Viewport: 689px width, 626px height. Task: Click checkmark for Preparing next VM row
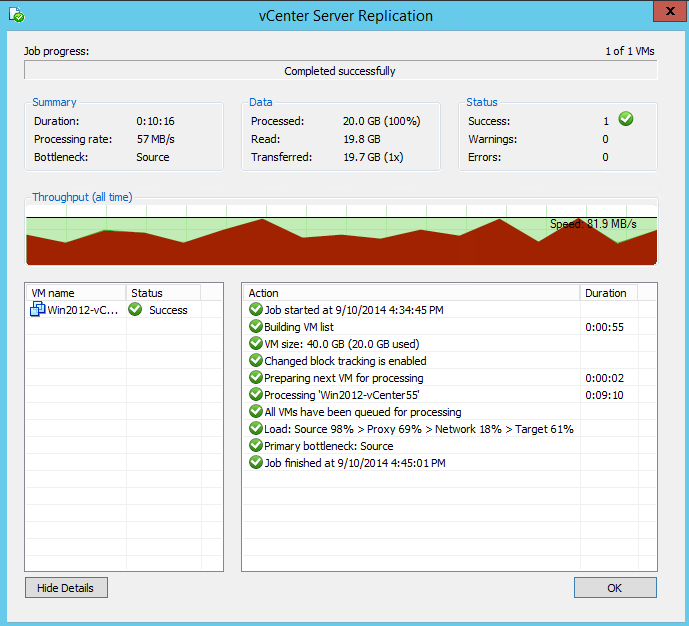(255, 377)
